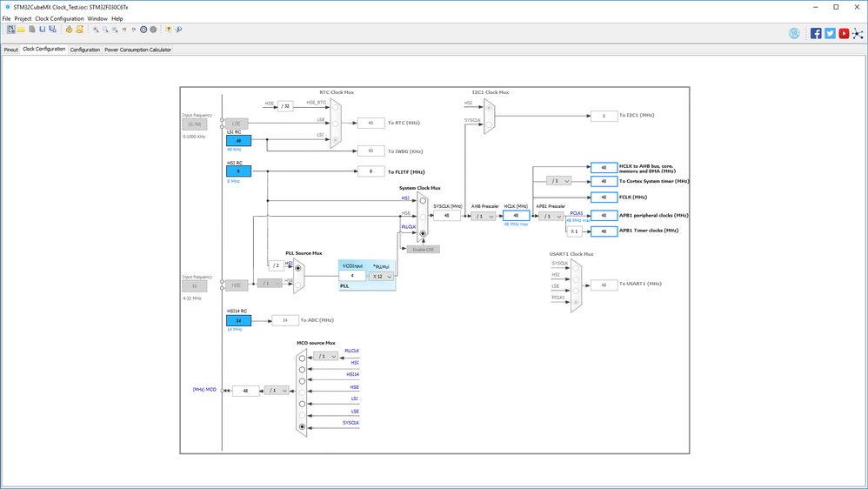868x489 pixels.
Task: Open the HSE /1 prediv dropdown
Action: 270,284
